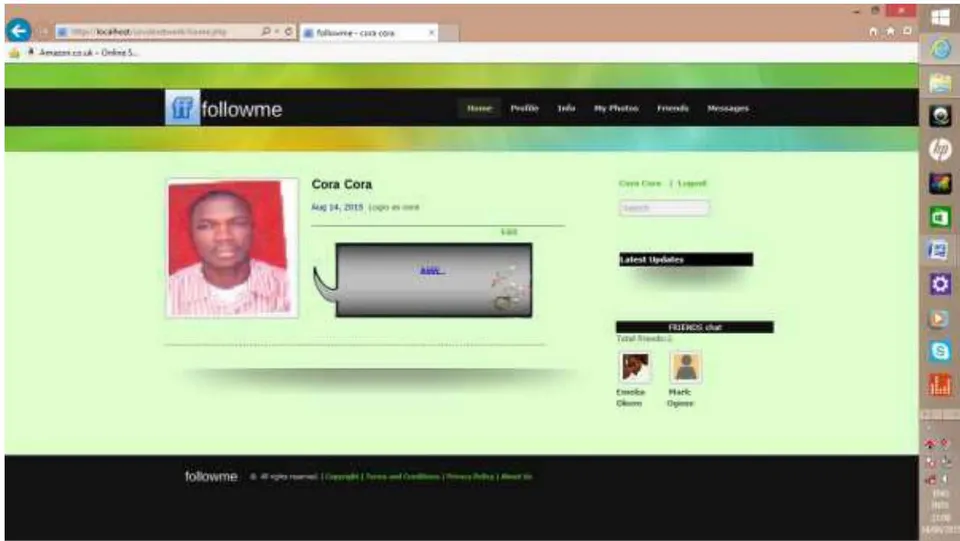Viewport: 960px width, 541px height.
Task: Launch Internet Explorer from the taskbar
Action: pos(940,49)
